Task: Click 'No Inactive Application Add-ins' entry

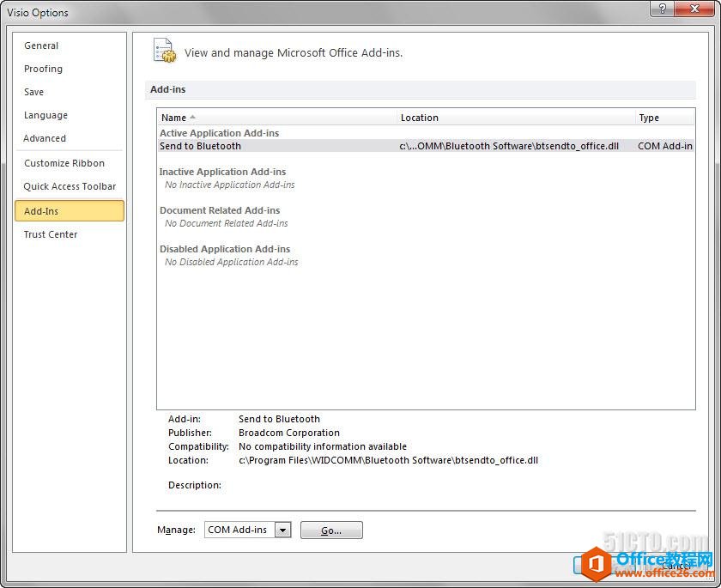Action: click(230, 185)
